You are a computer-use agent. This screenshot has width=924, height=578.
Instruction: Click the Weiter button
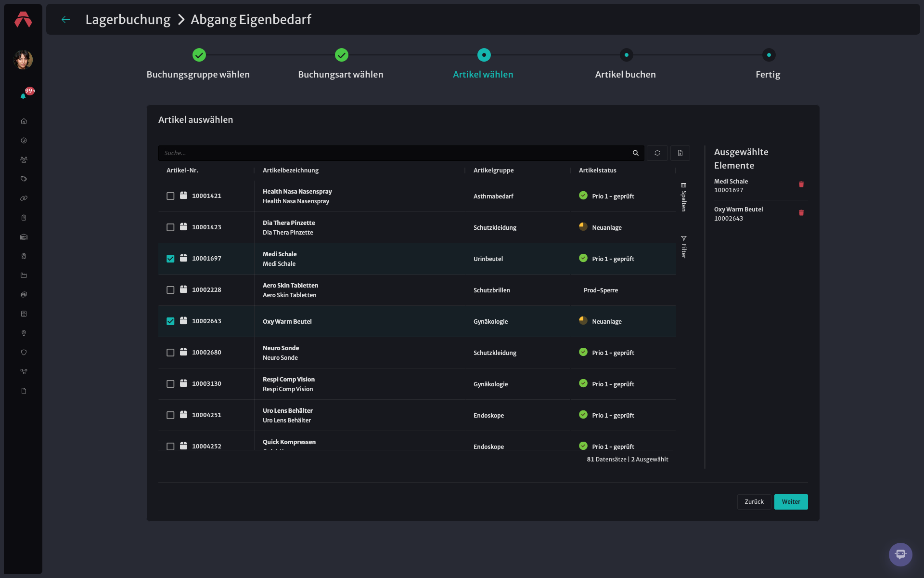click(x=791, y=502)
